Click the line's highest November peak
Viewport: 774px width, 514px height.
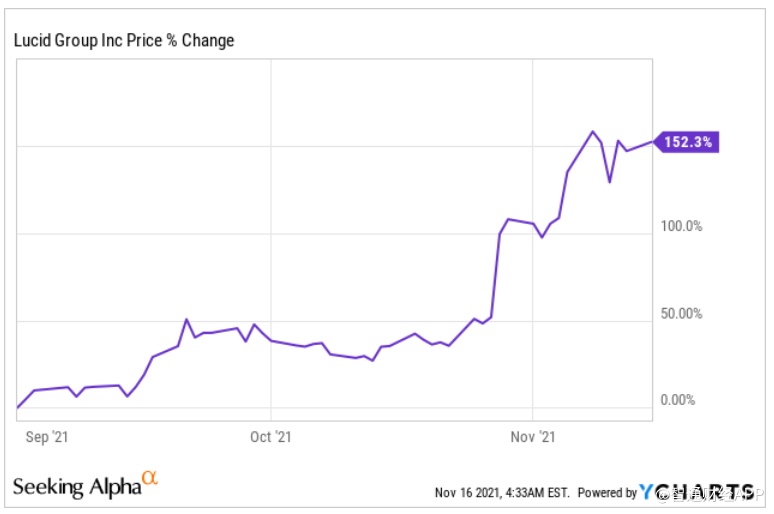(x=593, y=131)
